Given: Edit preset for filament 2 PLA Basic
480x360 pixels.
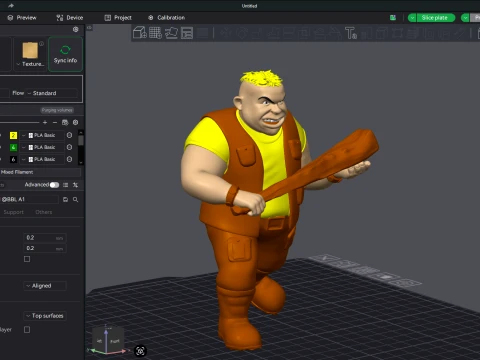Looking at the screenshot, I should 69,135.
